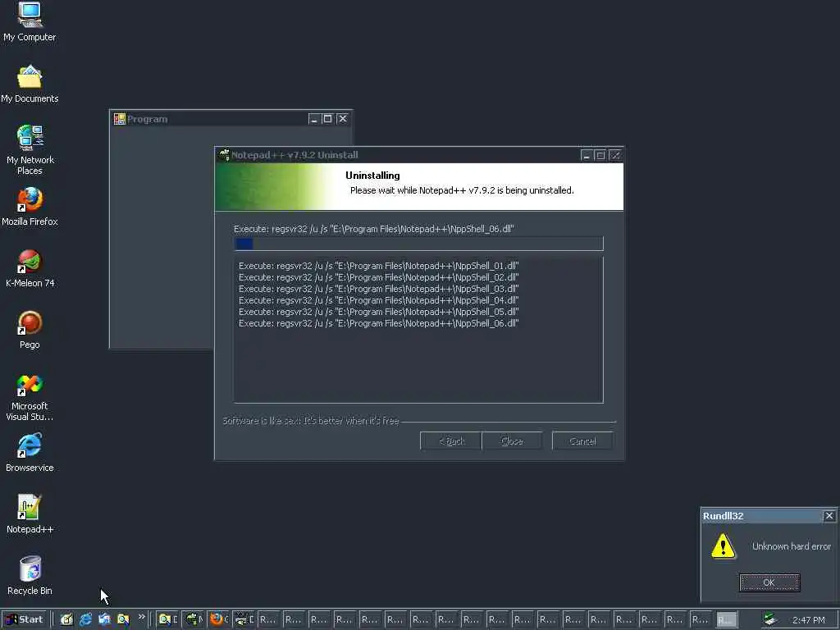Click the yellow warning icon in Rundll32 dialog
The height and width of the screenshot is (630, 840).
tap(724, 546)
